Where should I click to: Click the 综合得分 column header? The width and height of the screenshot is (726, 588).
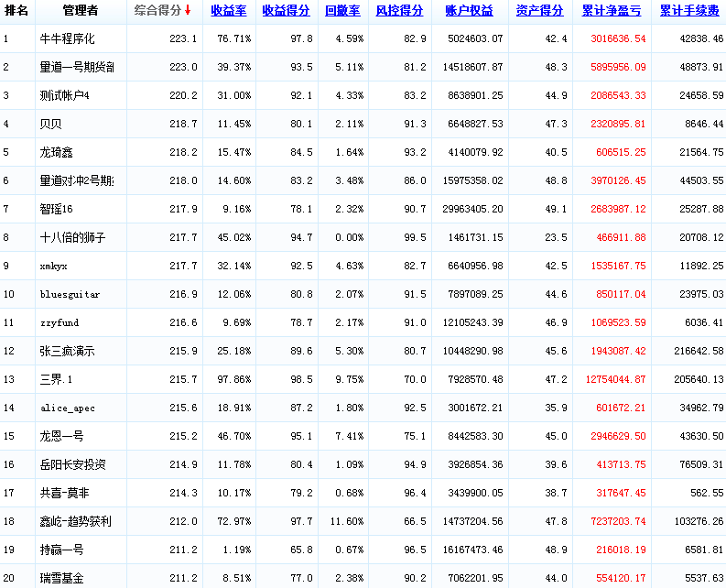[x=157, y=11]
